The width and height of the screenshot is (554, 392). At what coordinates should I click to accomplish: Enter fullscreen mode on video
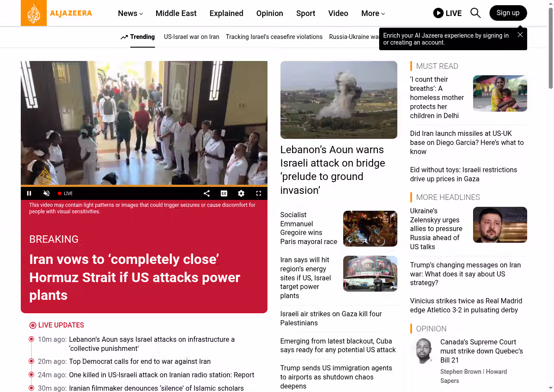(258, 193)
